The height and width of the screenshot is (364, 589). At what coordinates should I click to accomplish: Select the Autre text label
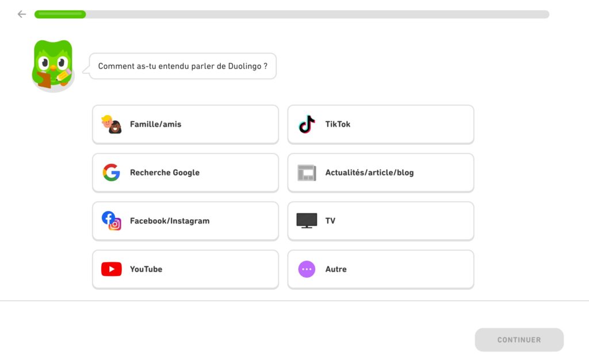[336, 269]
